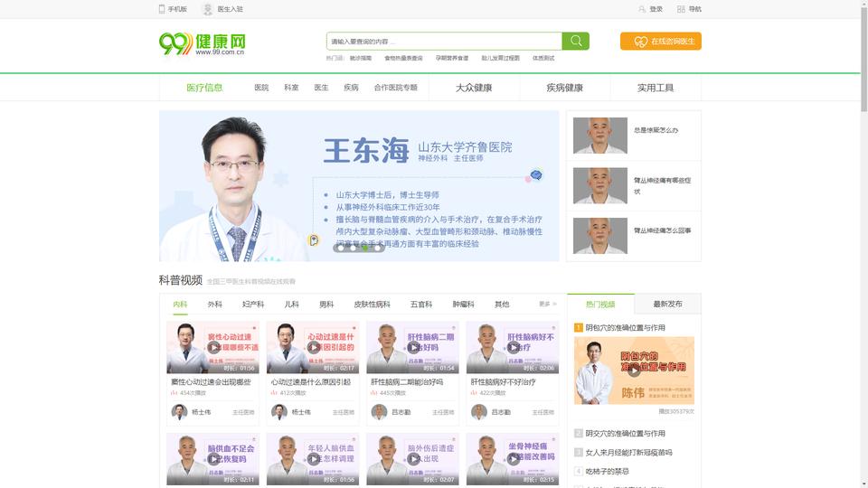The image size is (868, 488).
Task: Go to 疾病 in navigation
Action: 351,88
